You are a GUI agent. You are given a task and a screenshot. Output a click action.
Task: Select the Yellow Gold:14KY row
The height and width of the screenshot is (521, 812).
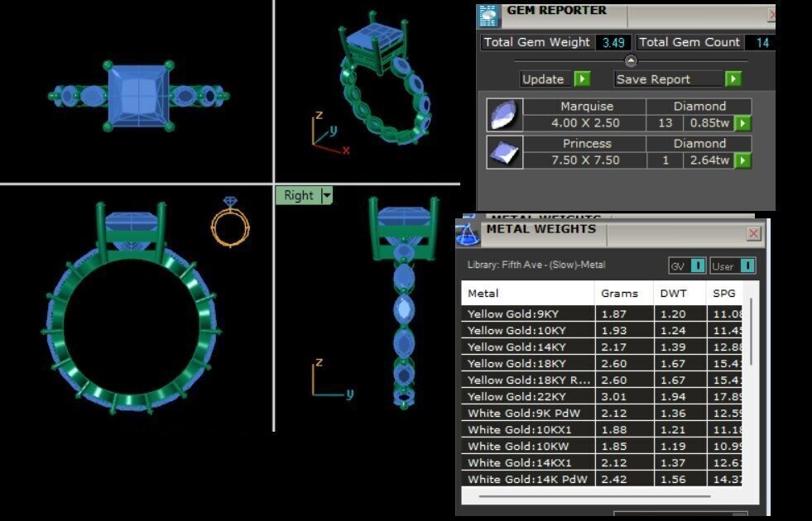602,347
